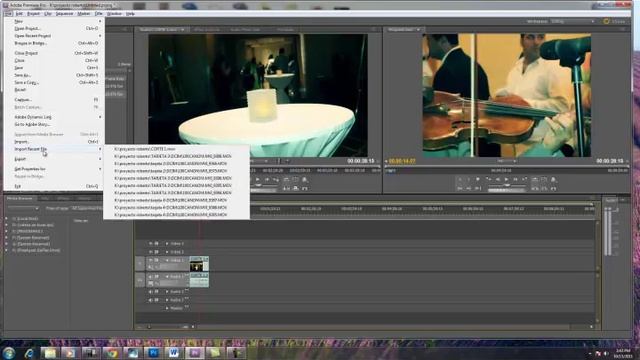
Task: Choose Exit from File menu
Action: tap(54, 186)
